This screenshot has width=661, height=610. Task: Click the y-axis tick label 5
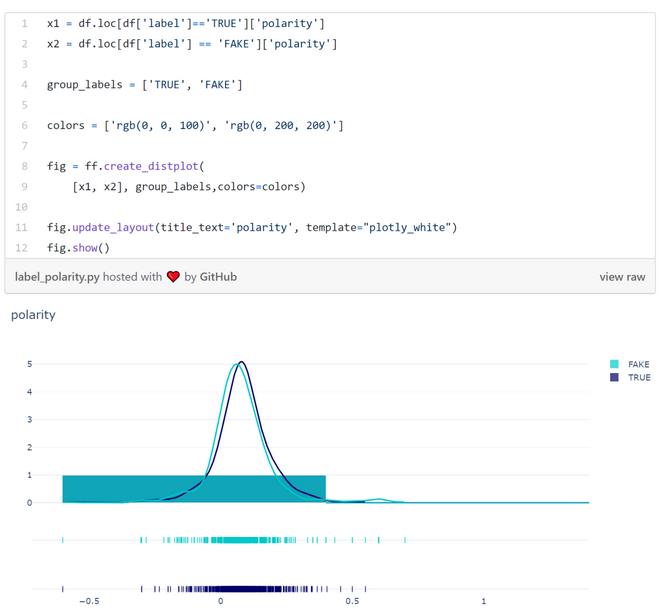tap(29, 364)
